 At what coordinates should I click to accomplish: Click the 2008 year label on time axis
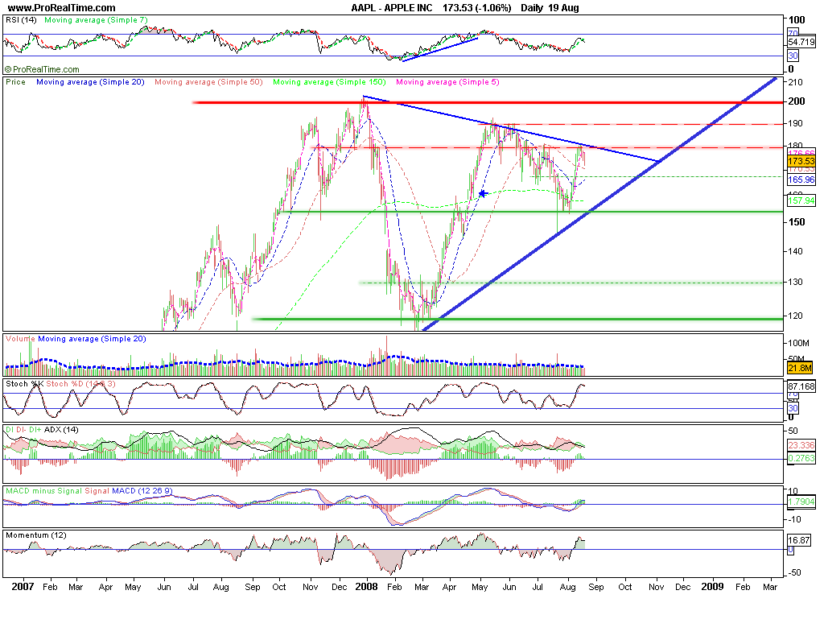click(366, 587)
